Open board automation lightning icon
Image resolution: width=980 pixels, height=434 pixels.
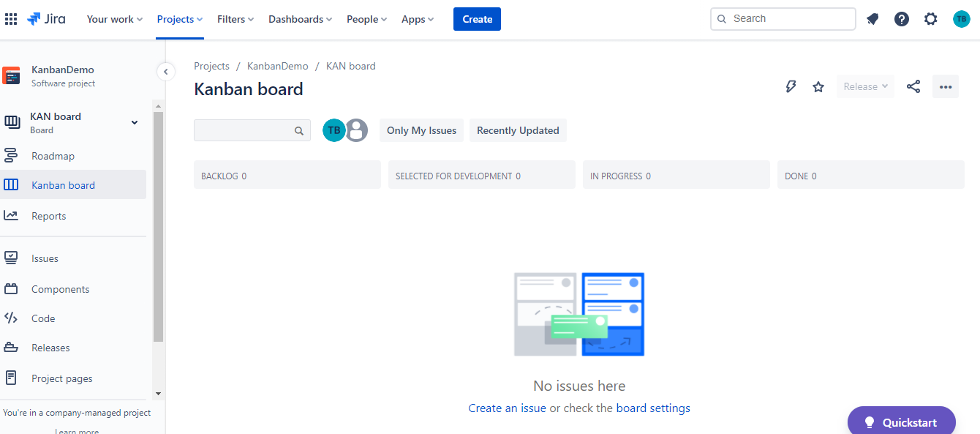[x=791, y=86]
